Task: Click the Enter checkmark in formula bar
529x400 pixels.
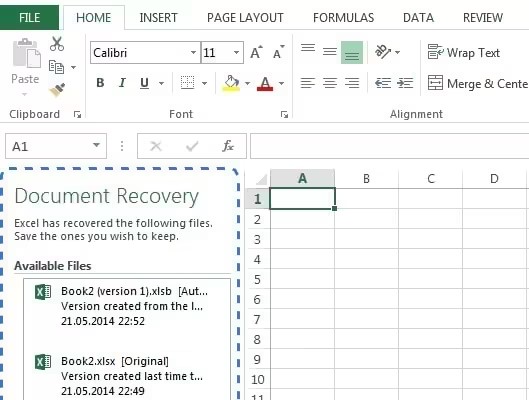Action: tap(192, 146)
